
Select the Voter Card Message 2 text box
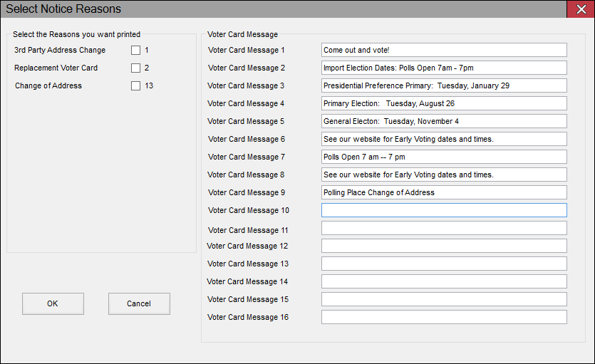443,68
